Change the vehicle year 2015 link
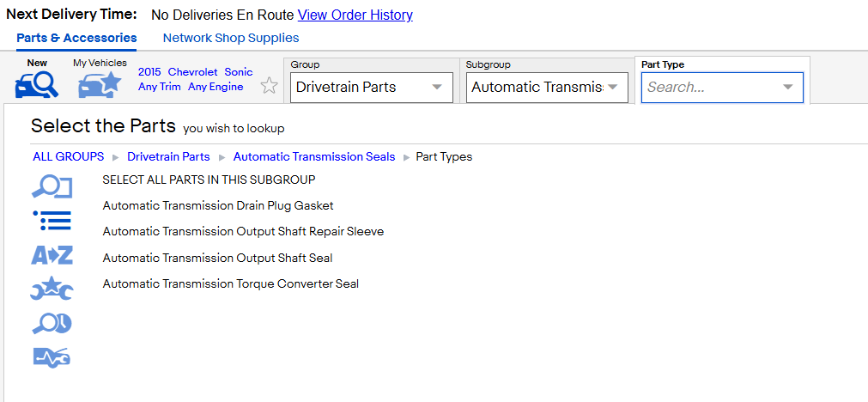The image size is (868, 402). pyautogui.click(x=149, y=72)
